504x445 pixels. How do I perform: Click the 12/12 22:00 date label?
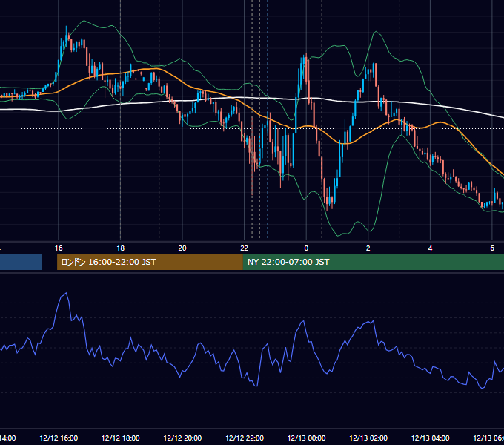245,438
